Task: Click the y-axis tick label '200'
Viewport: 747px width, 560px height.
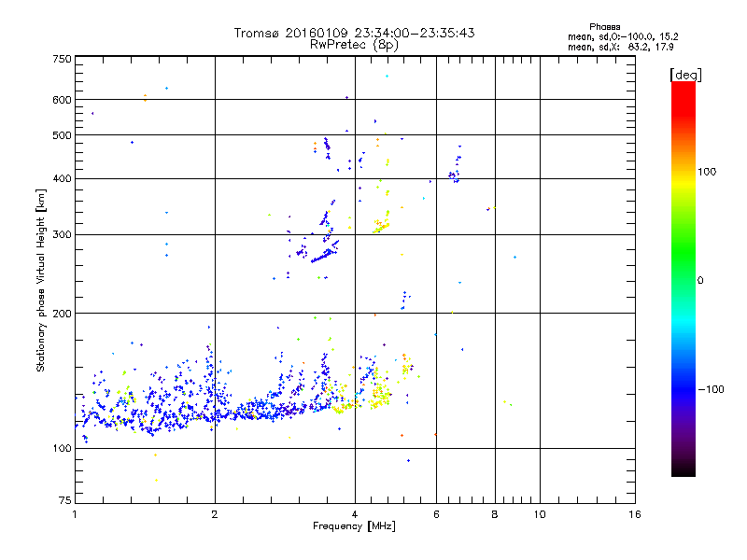Action: coord(62,314)
